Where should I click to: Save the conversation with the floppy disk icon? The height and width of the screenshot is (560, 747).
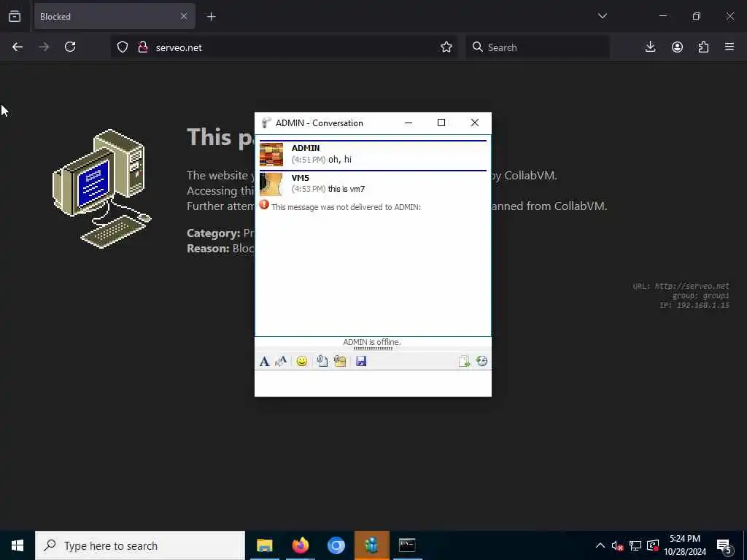click(x=361, y=362)
